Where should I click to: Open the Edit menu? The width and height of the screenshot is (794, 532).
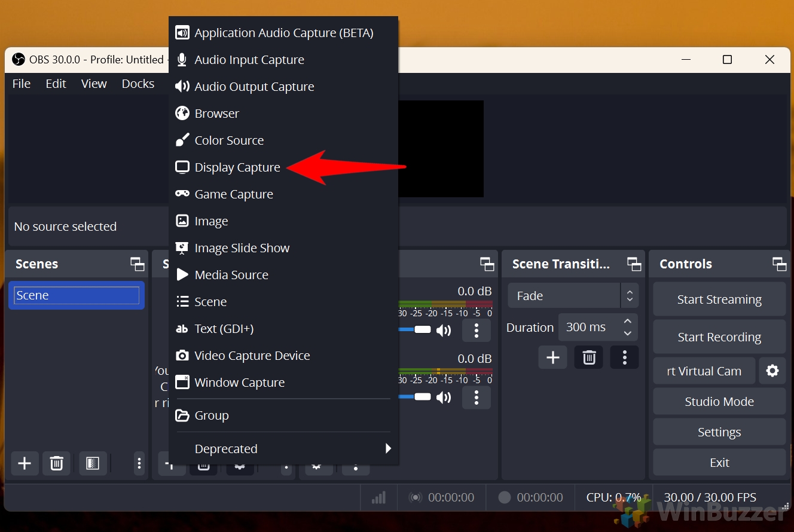point(56,84)
